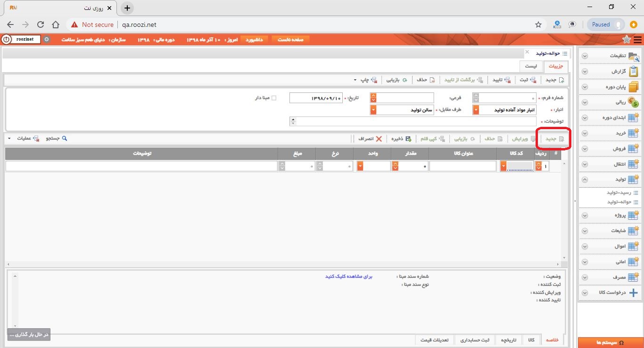The width and height of the screenshot is (644, 348).
Task: Bookmark this page with the address bar star
Action: (538, 25)
